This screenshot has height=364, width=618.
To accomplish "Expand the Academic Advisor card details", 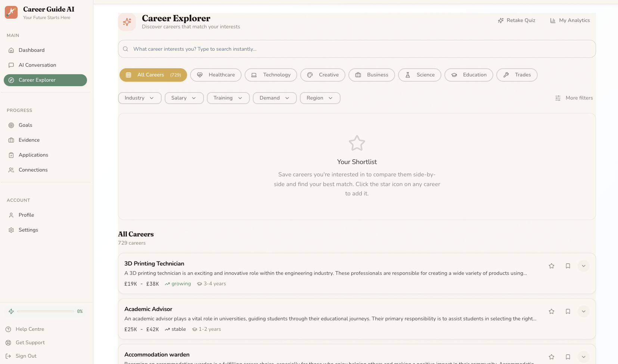I will [x=583, y=311].
